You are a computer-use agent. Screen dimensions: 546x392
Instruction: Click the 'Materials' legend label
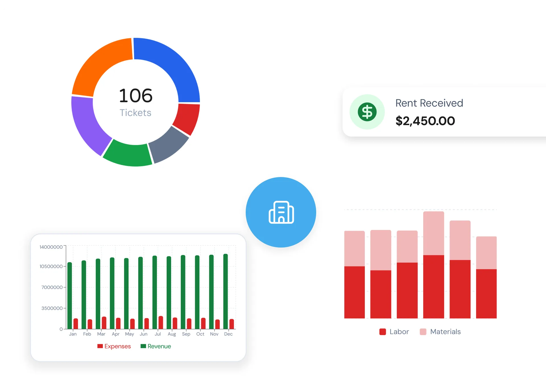click(445, 332)
